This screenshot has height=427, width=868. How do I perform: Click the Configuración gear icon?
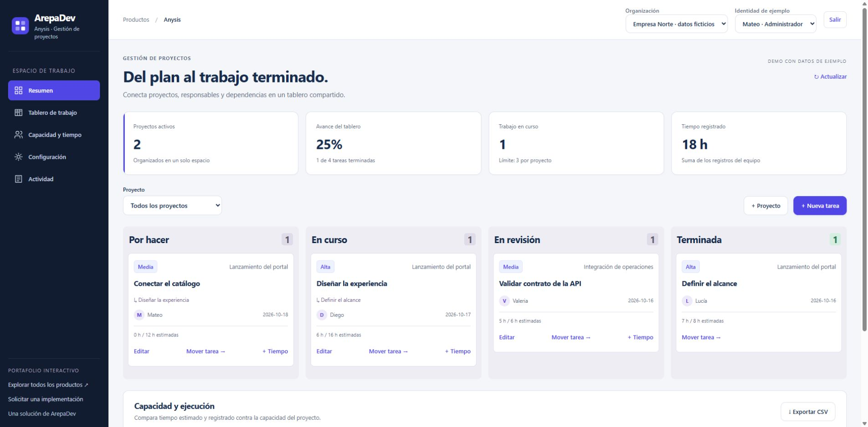point(19,157)
